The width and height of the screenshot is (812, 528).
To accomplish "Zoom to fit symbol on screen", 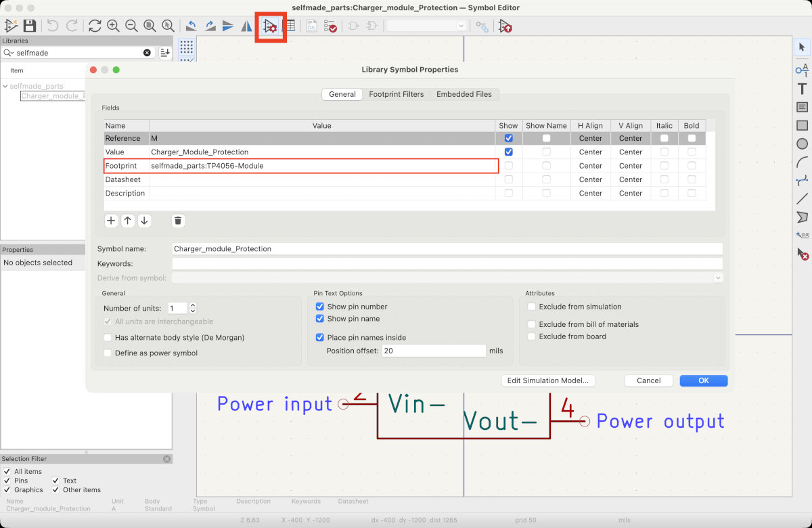I will point(150,26).
